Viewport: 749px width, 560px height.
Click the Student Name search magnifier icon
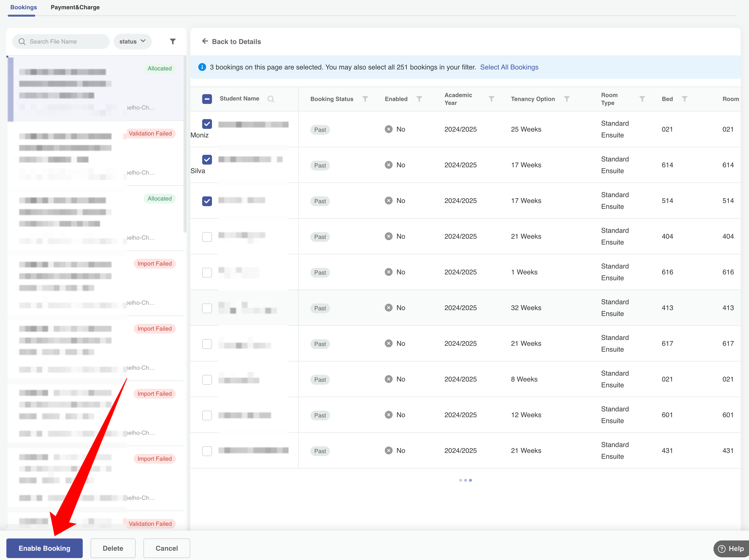[270, 99]
